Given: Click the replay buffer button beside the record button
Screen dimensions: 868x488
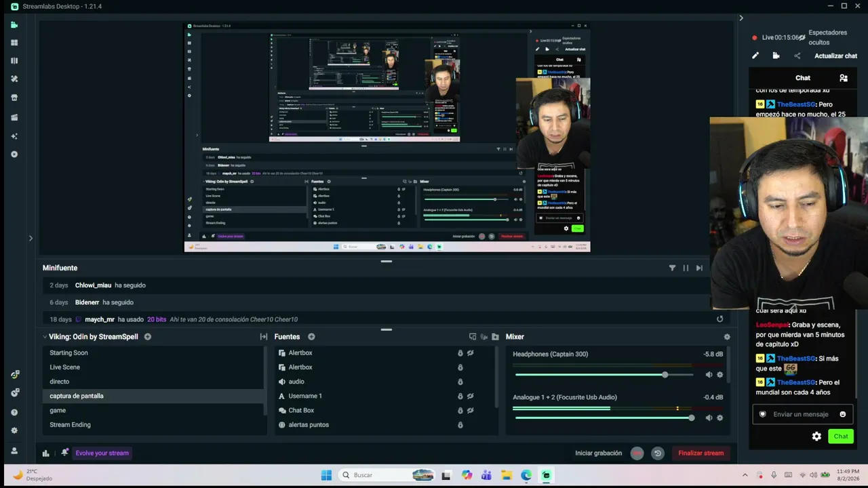Looking at the screenshot, I should [x=657, y=453].
